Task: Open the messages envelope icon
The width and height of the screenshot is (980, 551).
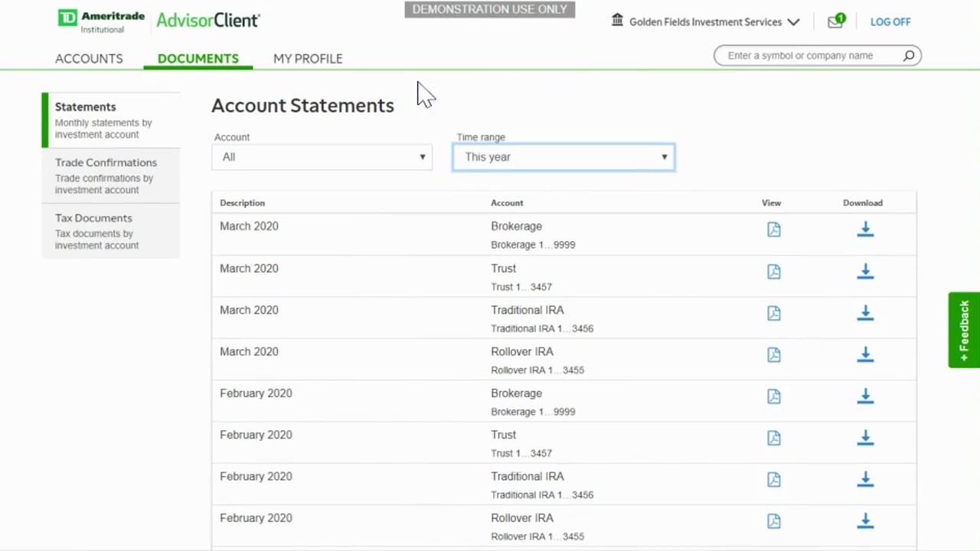Action: 835,22
